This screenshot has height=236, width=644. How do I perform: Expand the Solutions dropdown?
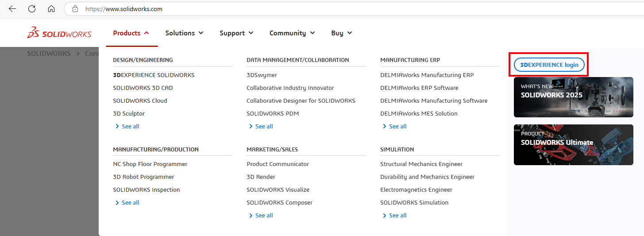click(184, 33)
